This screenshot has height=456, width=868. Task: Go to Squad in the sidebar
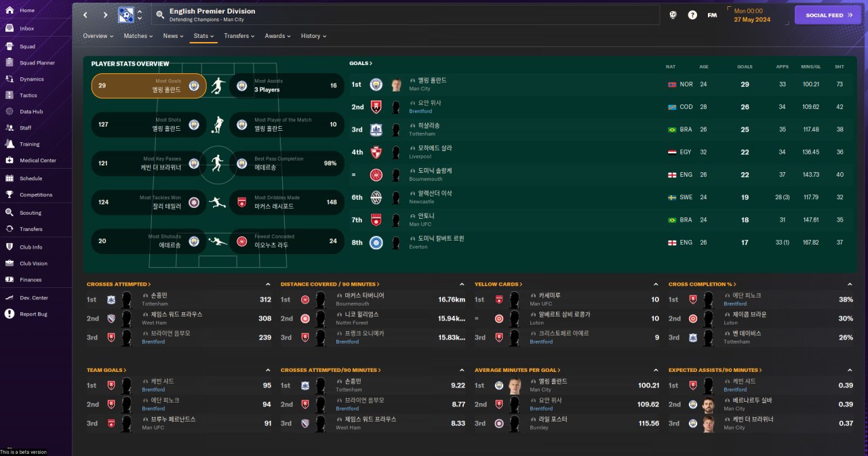point(27,47)
